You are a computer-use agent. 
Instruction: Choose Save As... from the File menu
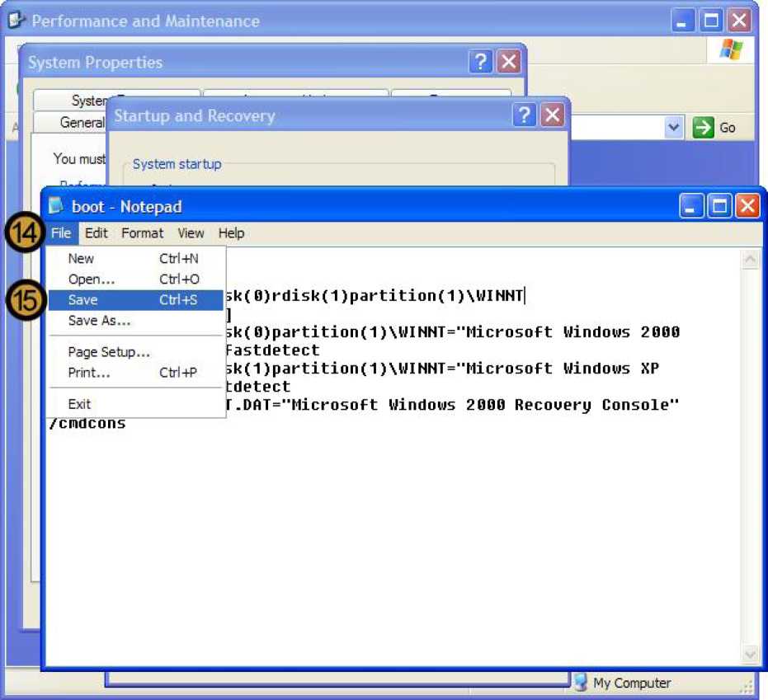(x=136, y=321)
